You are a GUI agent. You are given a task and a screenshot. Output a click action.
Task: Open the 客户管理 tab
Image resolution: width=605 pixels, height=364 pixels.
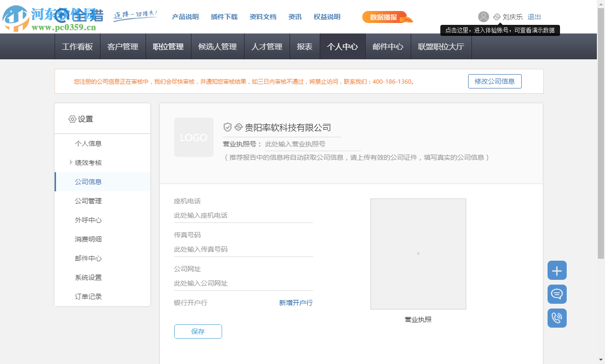[x=123, y=46]
